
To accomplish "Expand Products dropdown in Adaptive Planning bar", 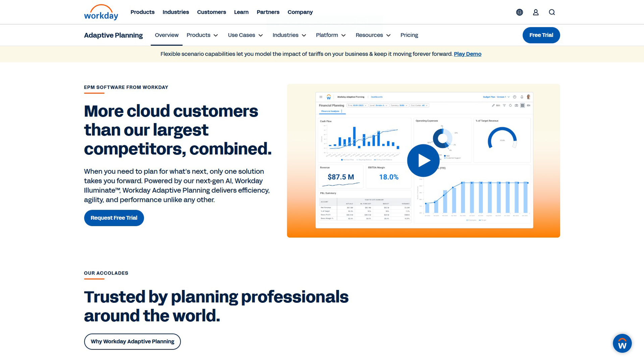I will [202, 35].
